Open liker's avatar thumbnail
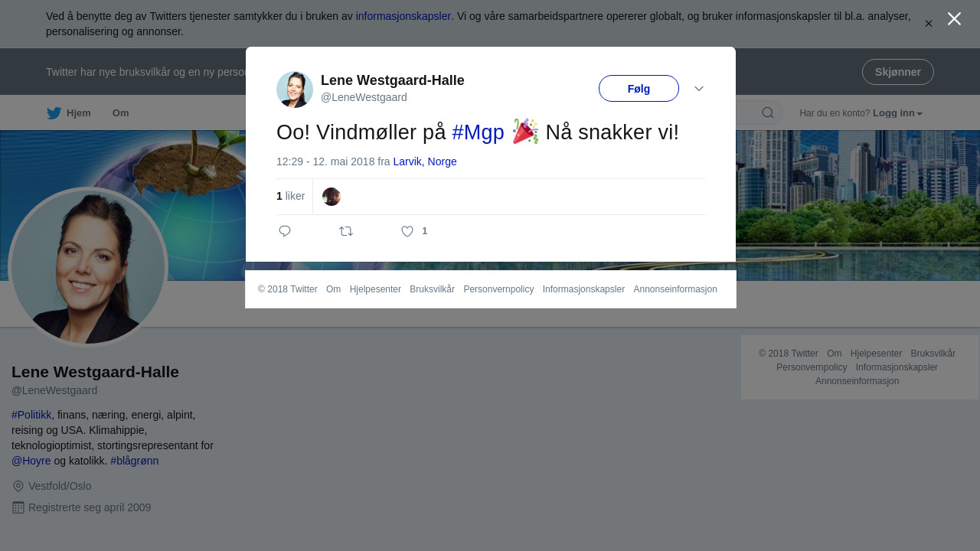The height and width of the screenshot is (551, 980). point(332,197)
